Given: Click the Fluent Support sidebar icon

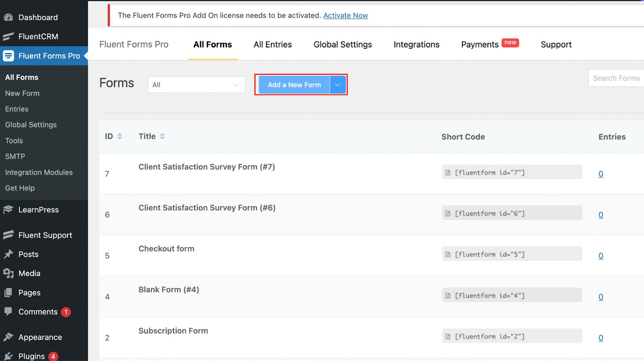Looking at the screenshot, I should pyautogui.click(x=8, y=235).
